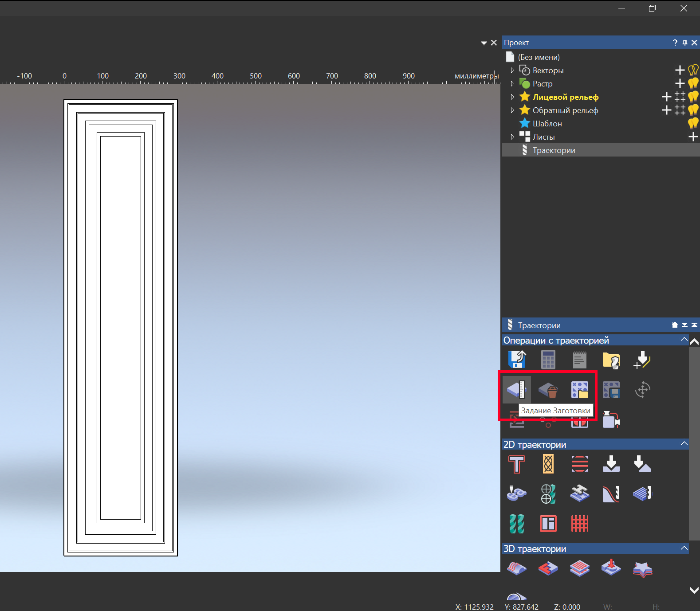The image size is (700, 611).
Task: Collapse the 2D траектории section
Action: [x=684, y=444]
